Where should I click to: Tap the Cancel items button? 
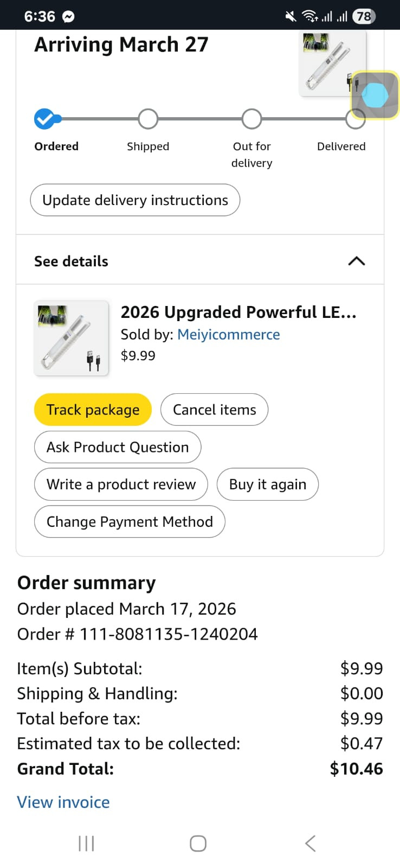tap(214, 410)
